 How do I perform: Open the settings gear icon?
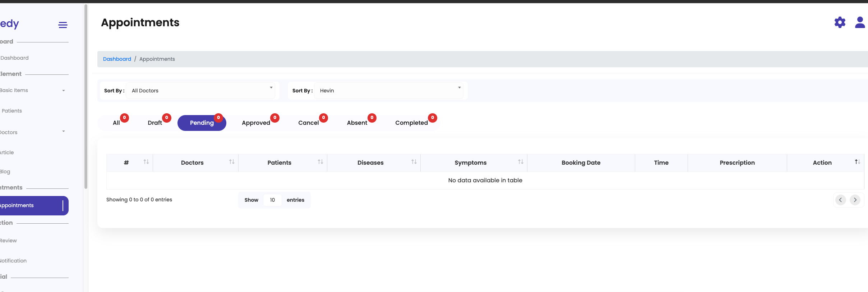pos(840,22)
